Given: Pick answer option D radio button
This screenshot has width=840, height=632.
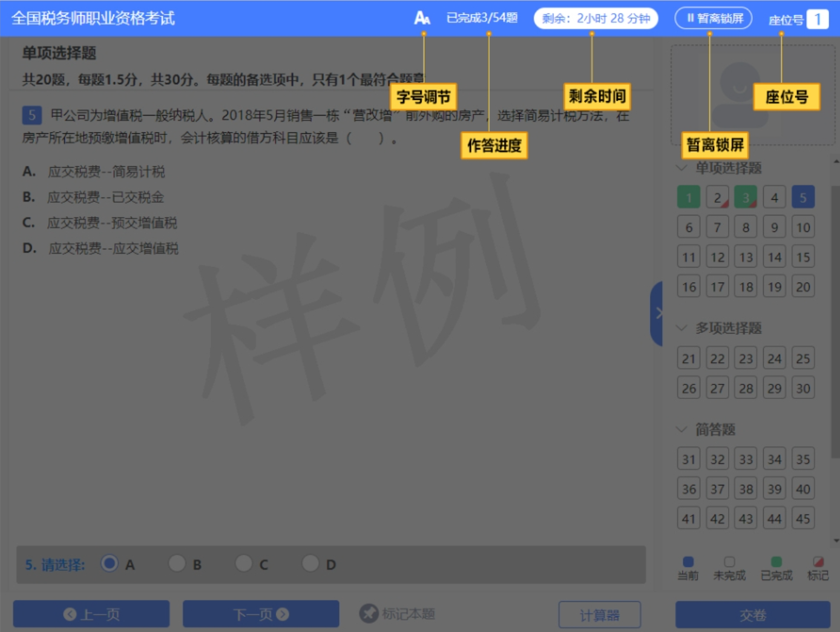Looking at the screenshot, I should [310, 564].
